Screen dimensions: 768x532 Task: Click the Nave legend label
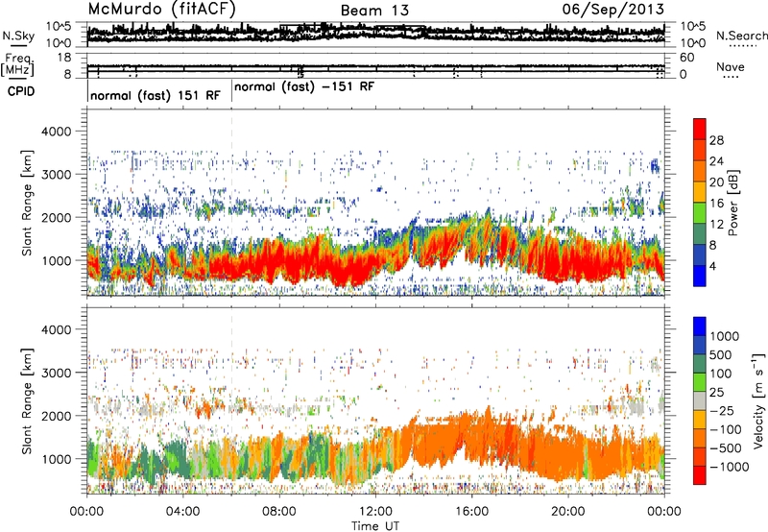[731, 66]
